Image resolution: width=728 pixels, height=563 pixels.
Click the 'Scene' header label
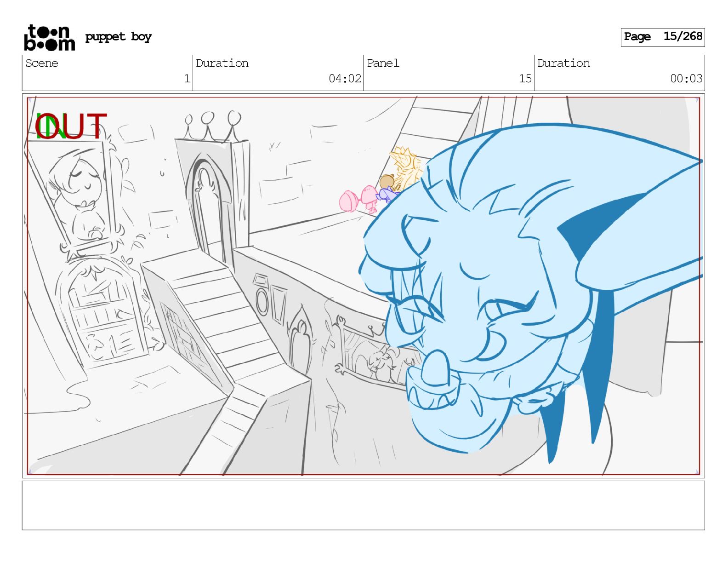[x=42, y=63]
